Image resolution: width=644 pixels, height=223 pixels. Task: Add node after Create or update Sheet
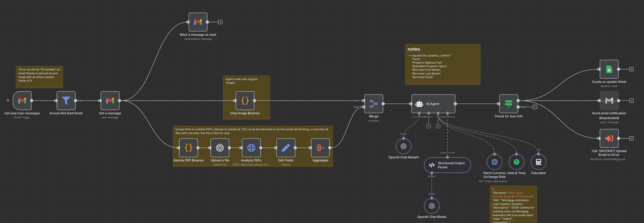pyautogui.click(x=631, y=69)
